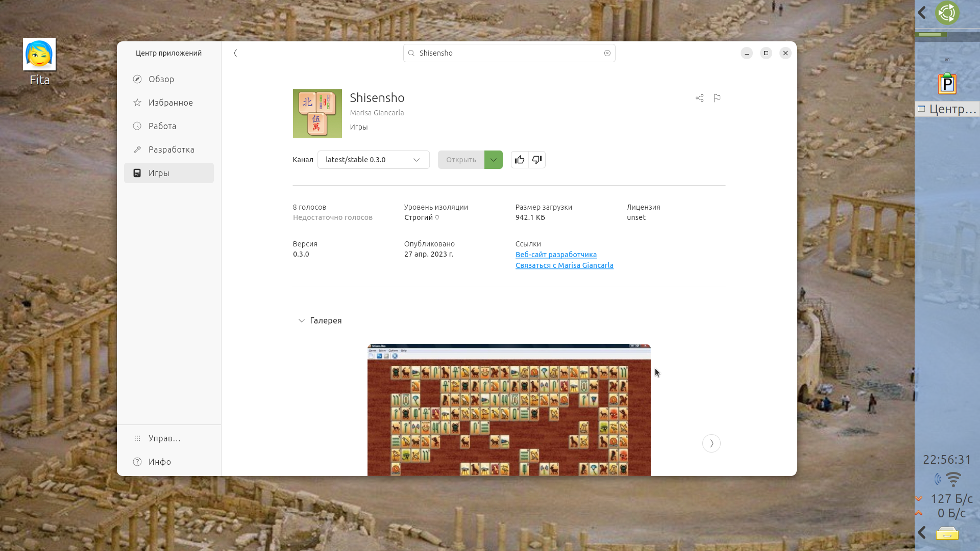Click the report flag icon
The width and height of the screenshot is (980, 551).
717,98
